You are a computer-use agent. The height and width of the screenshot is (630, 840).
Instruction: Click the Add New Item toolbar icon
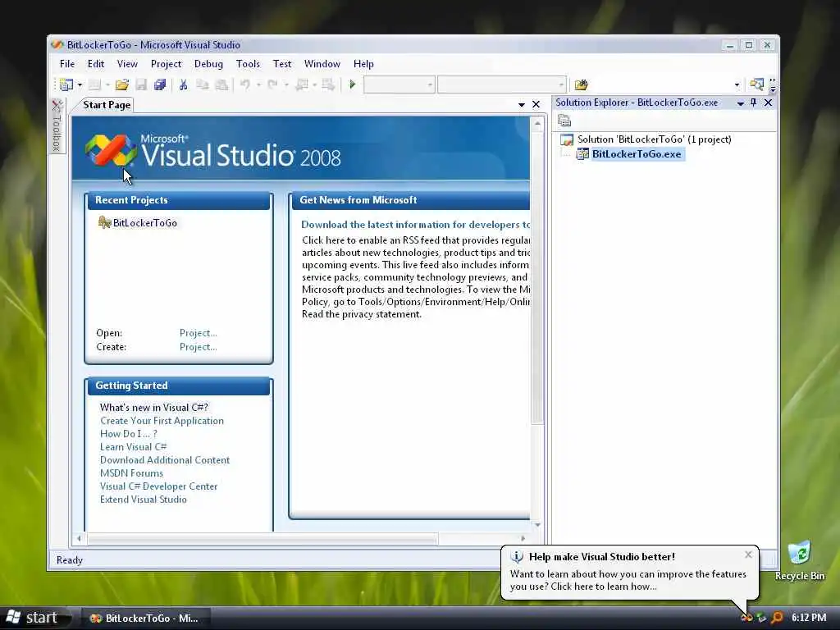94,84
